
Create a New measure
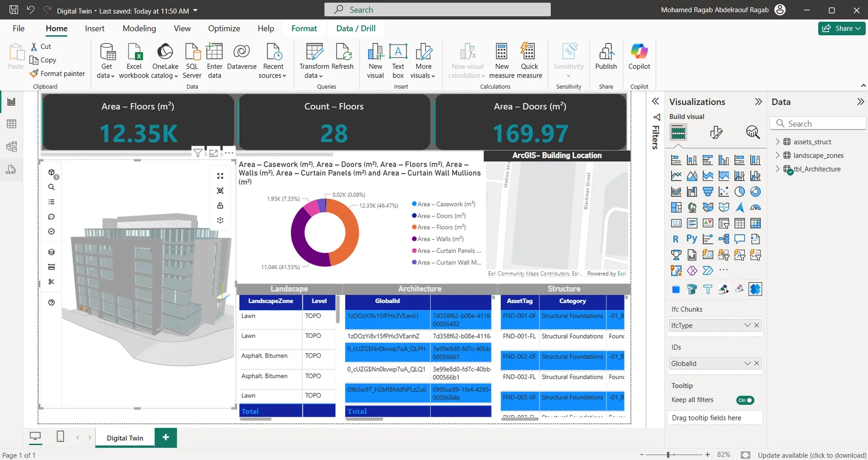coord(502,61)
